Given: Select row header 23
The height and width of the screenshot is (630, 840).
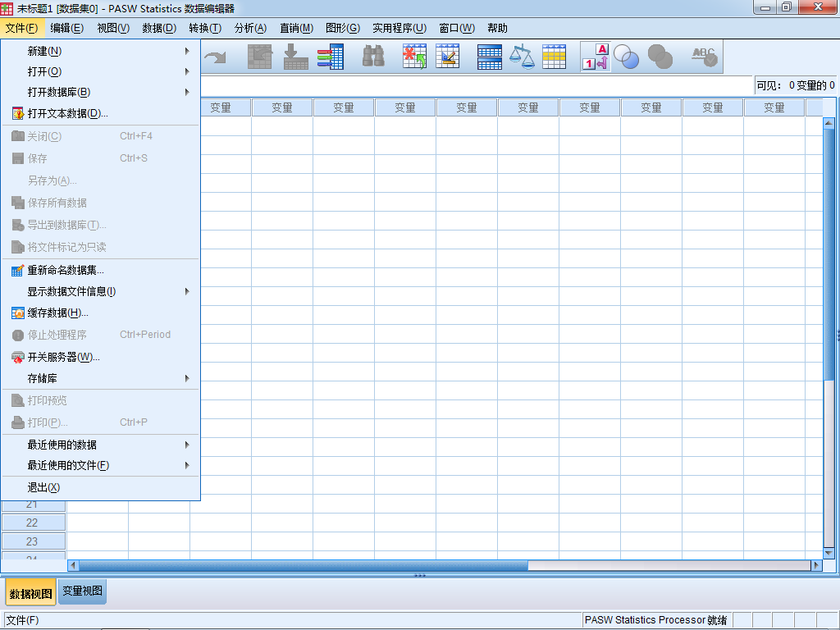Looking at the screenshot, I should [x=33, y=541].
